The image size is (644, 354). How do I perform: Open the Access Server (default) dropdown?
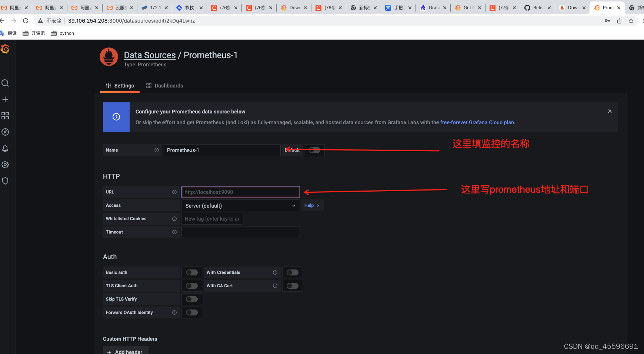241,206
